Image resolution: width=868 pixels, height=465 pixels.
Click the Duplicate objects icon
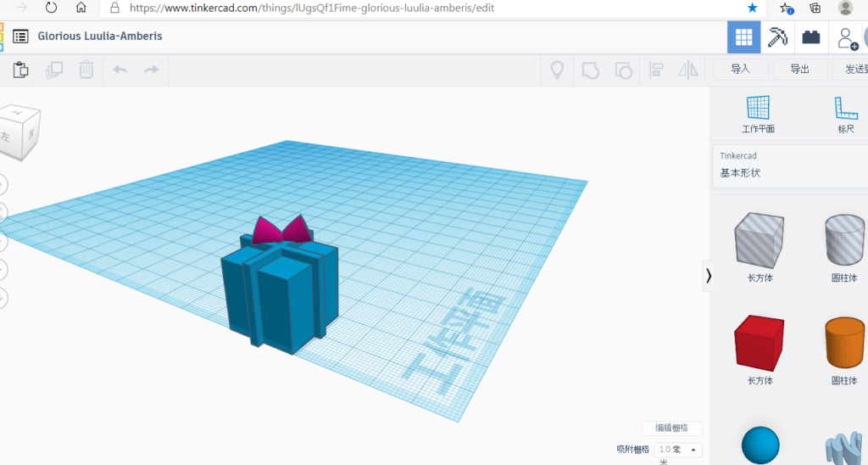point(54,70)
